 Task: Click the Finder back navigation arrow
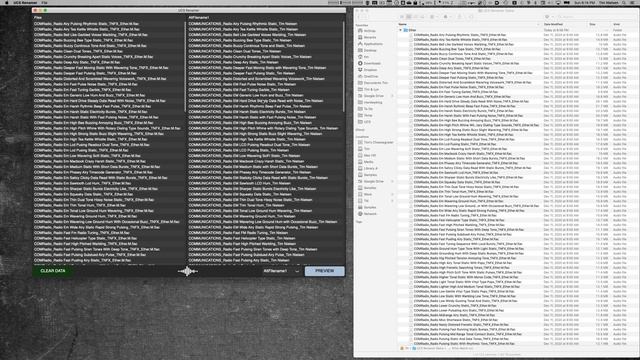pos(360,17)
